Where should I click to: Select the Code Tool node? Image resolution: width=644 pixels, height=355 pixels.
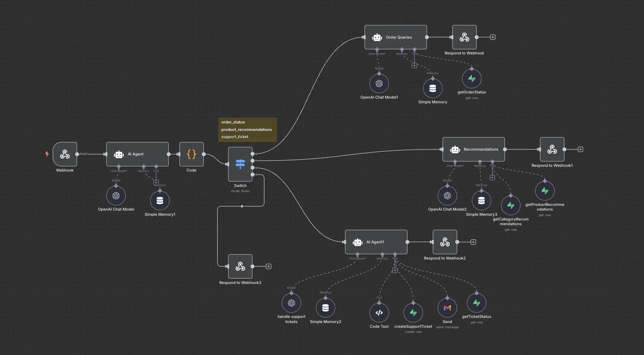(379, 313)
